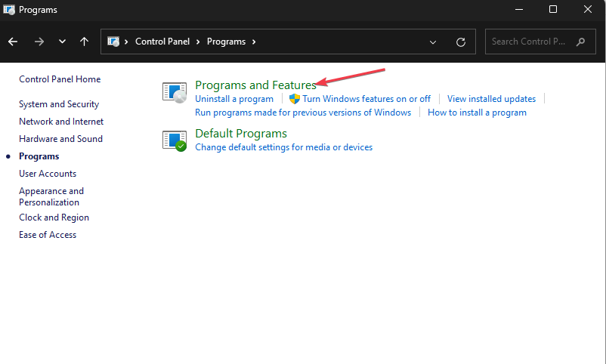The width and height of the screenshot is (606, 364).
Task: Open Hardware and Sound category
Action: pos(60,139)
